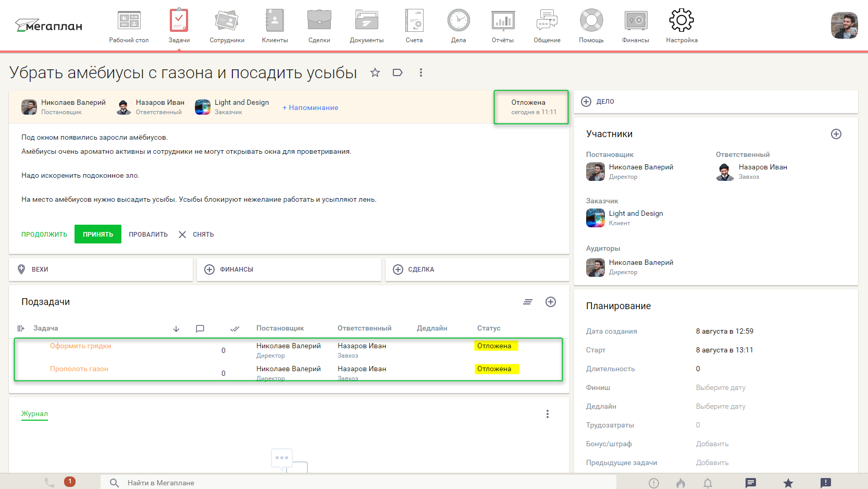
Task: Click СНЯТЬ to cancel the task
Action: (196, 234)
